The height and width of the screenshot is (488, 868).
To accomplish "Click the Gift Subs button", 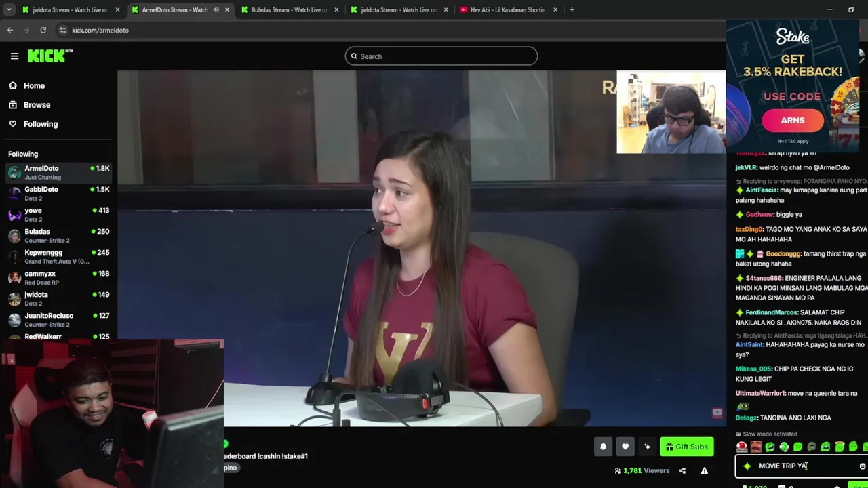I will [x=686, y=447].
